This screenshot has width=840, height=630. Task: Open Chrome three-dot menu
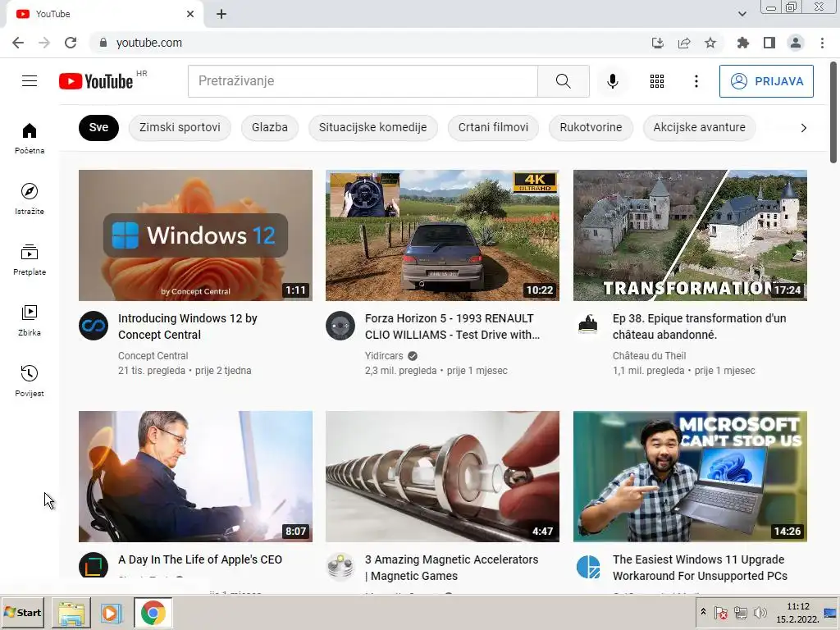coord(822,43)
